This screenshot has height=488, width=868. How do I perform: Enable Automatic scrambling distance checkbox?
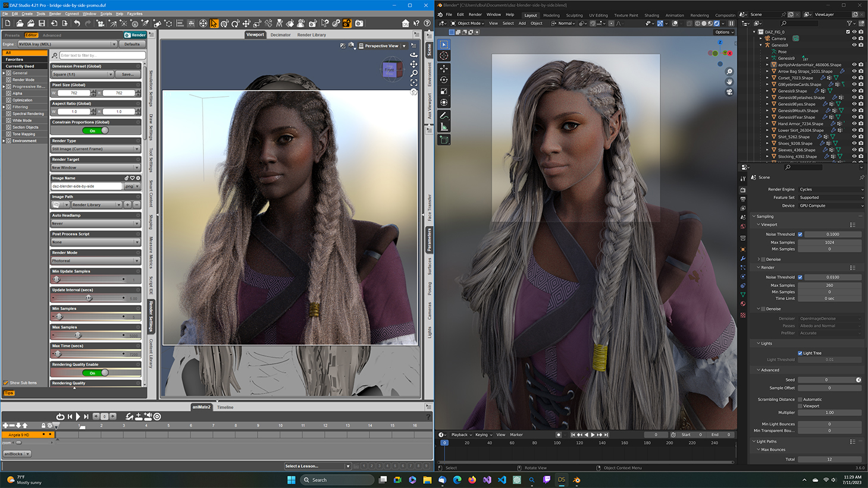coord(800,399)
